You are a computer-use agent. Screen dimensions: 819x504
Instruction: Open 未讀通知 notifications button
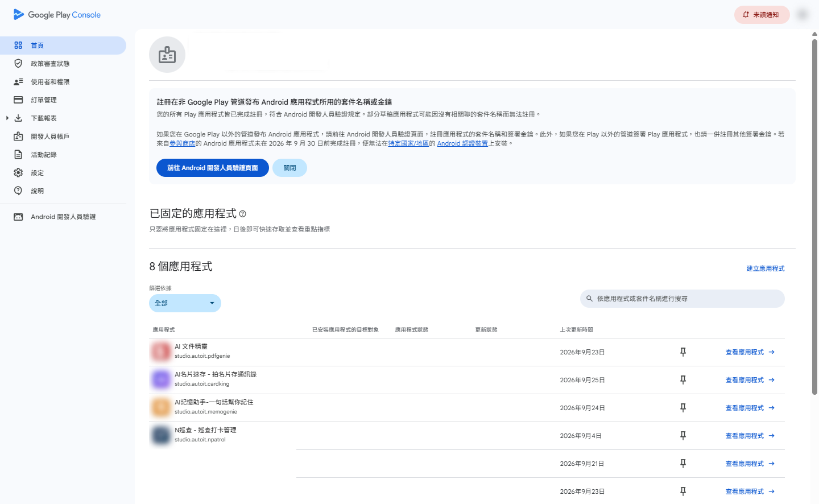[x=762, y=15]
